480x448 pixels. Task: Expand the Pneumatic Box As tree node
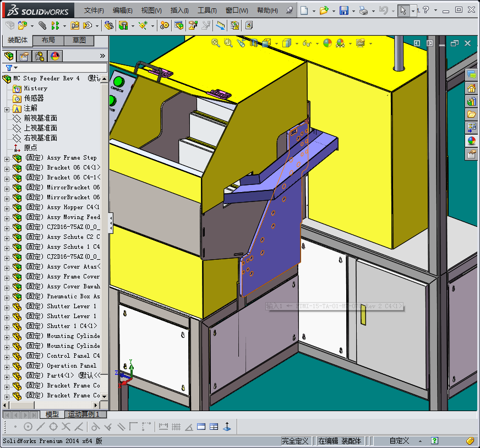7,298
